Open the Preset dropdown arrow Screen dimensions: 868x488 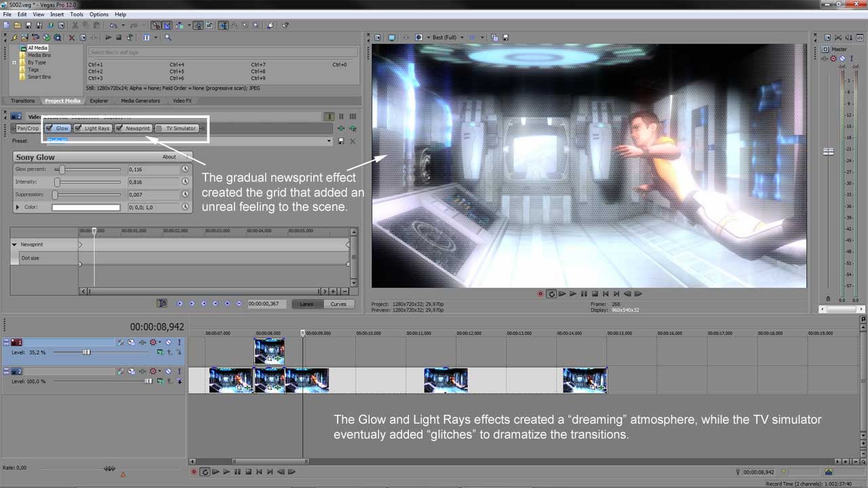point(330,141)
